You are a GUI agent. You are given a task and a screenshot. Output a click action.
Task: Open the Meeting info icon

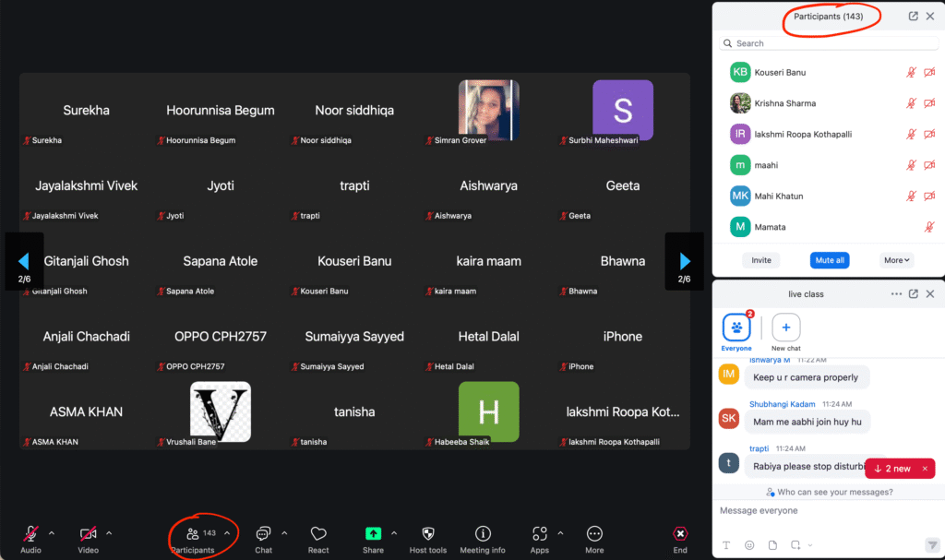[x=482, y=534]
